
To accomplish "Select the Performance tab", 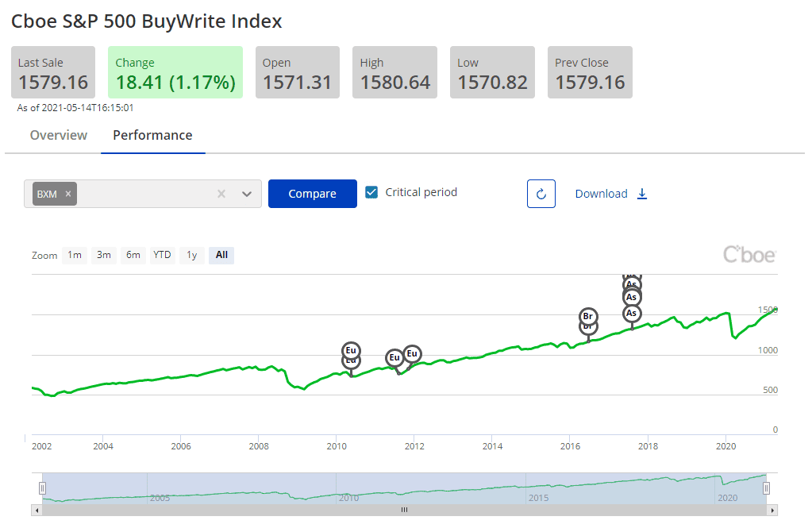I will tap(152, 135).
